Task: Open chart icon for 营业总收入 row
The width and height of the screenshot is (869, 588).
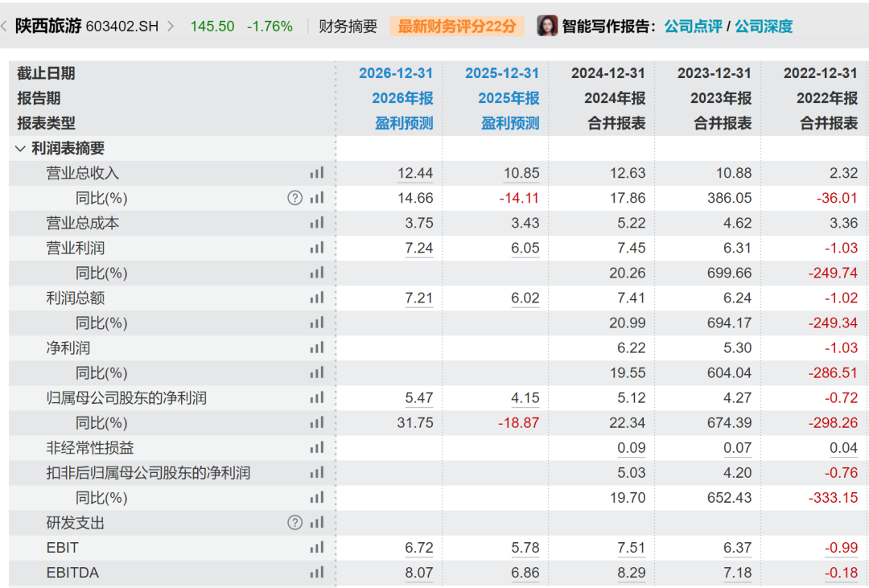Action: click(317, 173)
